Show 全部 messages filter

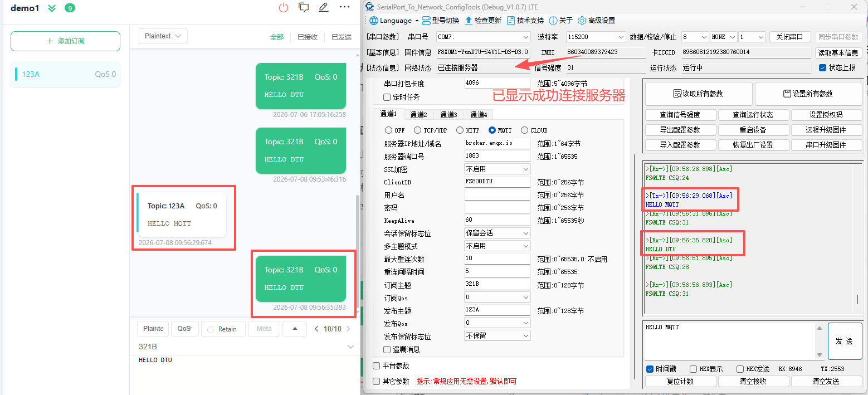pyautogui.click(x=277, y=37)
